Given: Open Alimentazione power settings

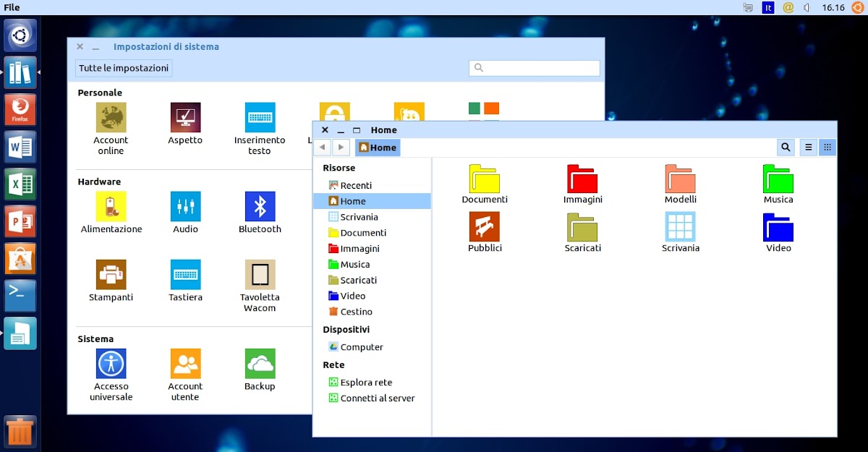Looking at the screenshot, I should [111, 207].
